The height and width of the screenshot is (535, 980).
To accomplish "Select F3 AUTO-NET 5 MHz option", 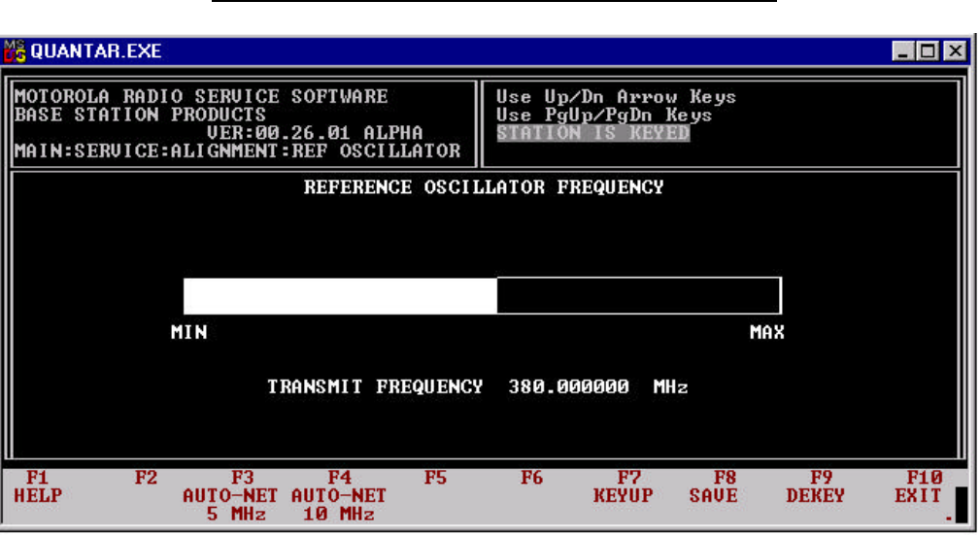I will click(230, 496).
